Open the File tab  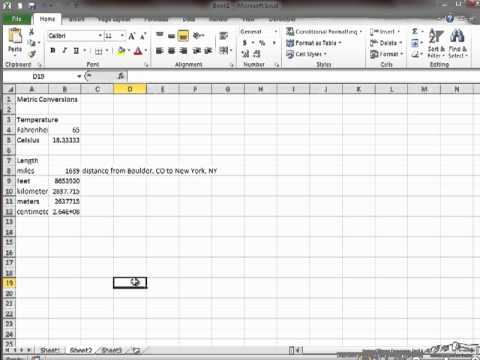(x=17, y=19)
